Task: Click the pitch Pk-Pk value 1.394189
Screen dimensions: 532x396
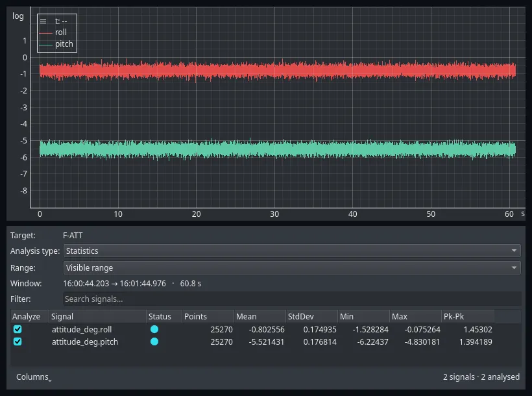Action: tap(476, 342)
